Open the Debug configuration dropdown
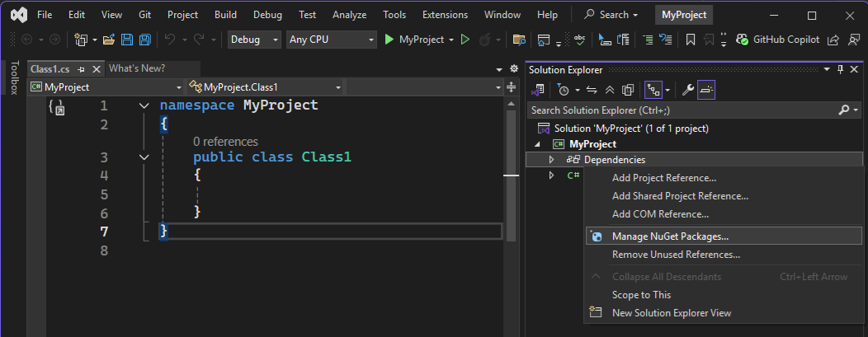The height and width of the screenshot is (337, 868). [x=254, y=40]
